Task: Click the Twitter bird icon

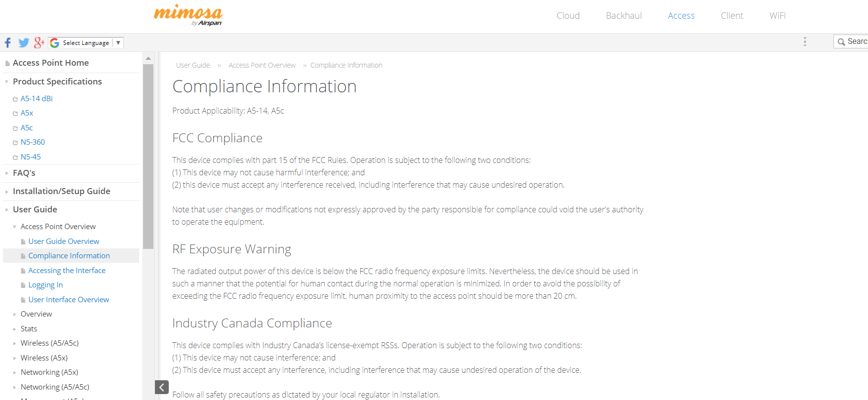Action: pyautogui.click(x=24, y=43)
